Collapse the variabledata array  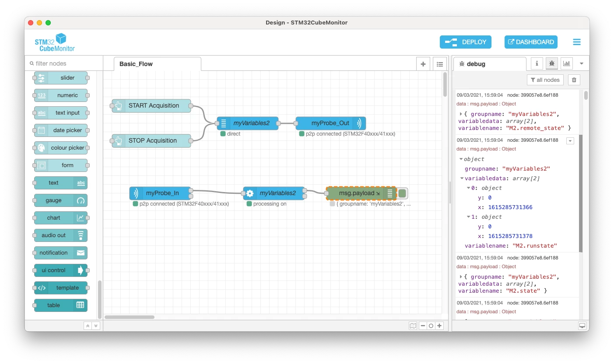462,178
